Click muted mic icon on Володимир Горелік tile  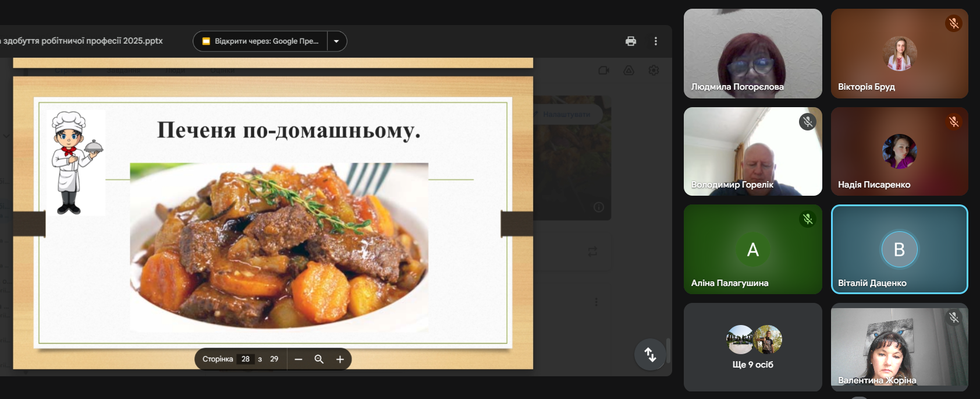click(x=807, y=122)
